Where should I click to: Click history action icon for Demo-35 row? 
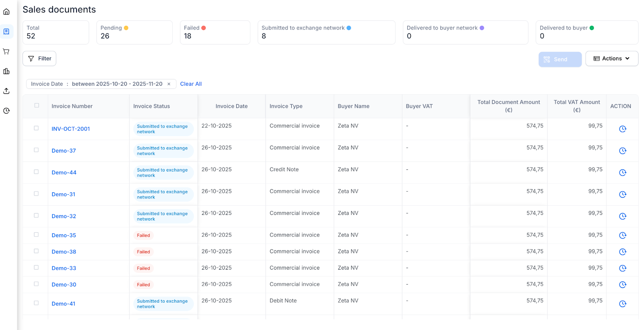622,235
